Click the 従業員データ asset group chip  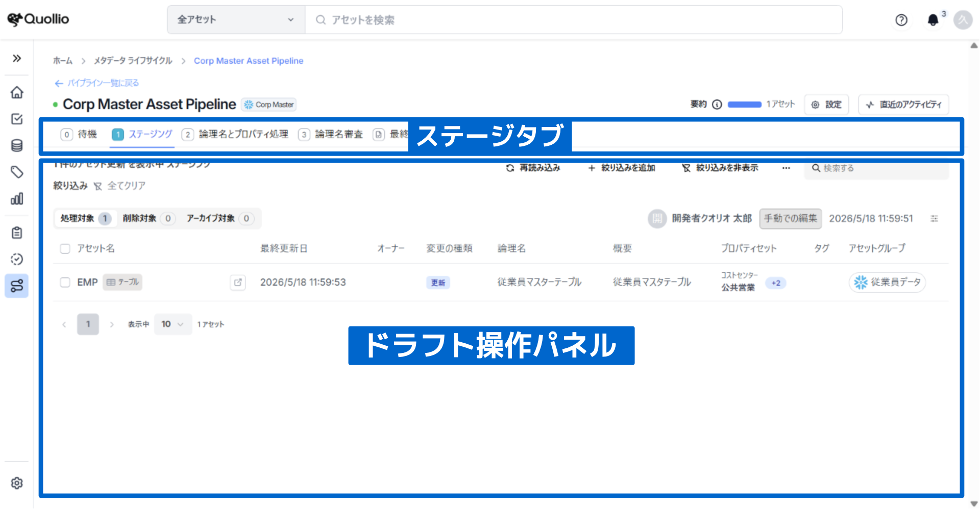(x=887, y=282)
